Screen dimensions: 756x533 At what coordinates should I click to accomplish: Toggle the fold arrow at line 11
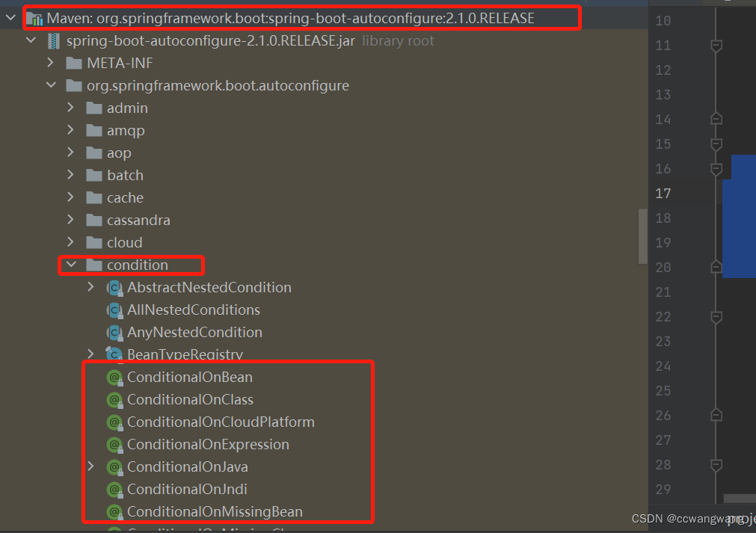(x=715, y=45)
